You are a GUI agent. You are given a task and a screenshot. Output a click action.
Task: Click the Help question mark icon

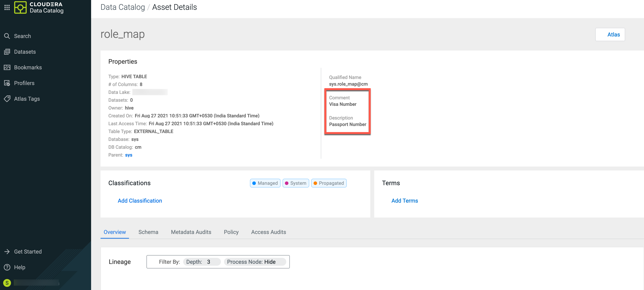(x=7, y=267)
